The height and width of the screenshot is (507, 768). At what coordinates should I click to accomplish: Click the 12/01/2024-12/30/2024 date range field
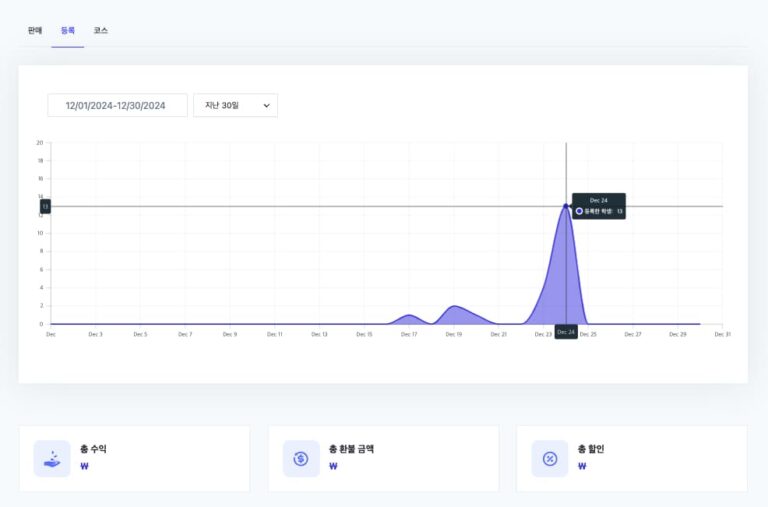[117, 105]
